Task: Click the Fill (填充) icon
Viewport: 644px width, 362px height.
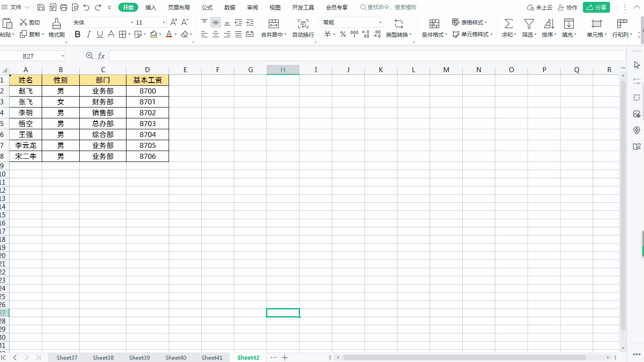Action: coord(569,24)
